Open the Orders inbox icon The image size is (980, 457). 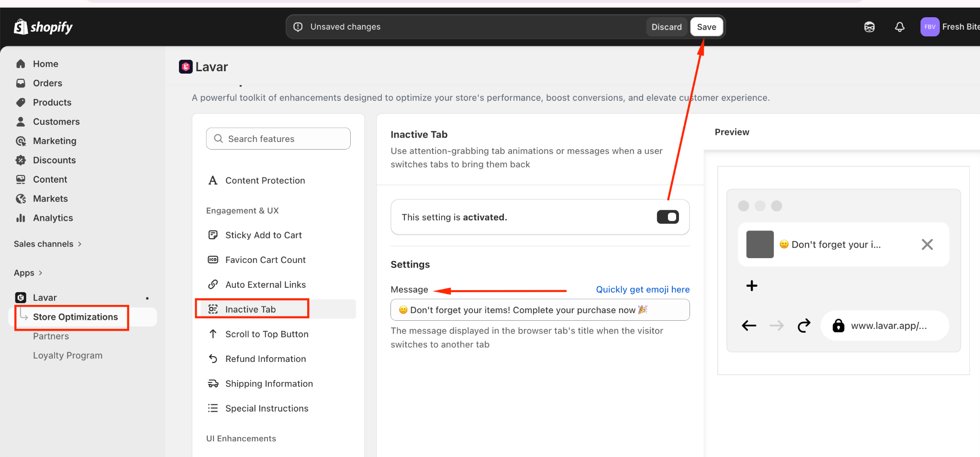pyautogui.click(x=21, y=83)
